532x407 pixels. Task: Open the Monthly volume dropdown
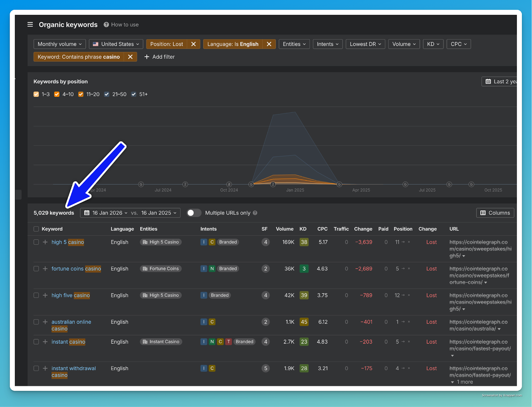point(60,44)
